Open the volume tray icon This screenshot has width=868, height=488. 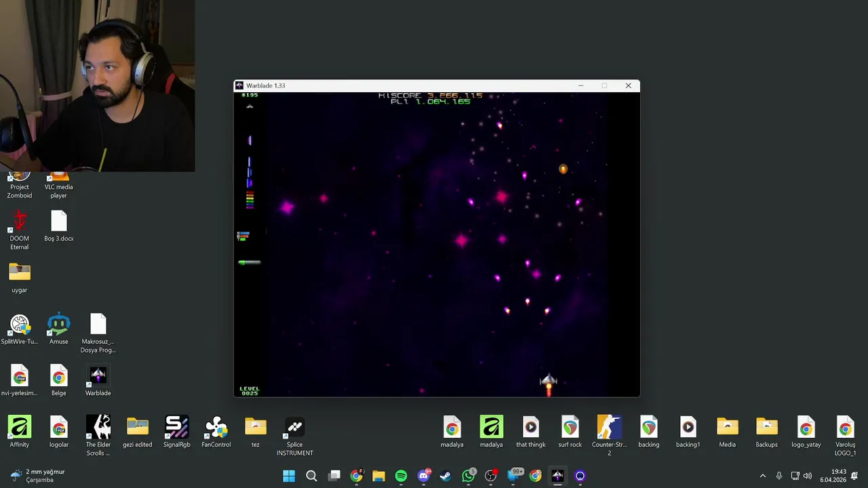click(x=808, y=476)
